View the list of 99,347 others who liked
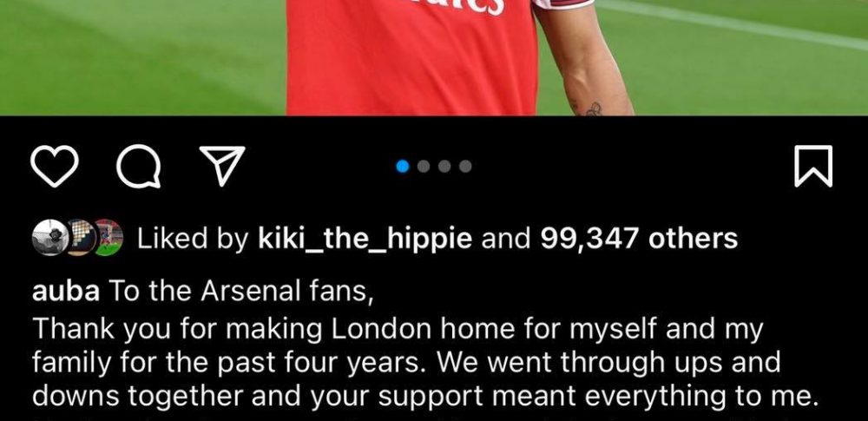Screen dimensions: 868x421 [x=639, y=239]
